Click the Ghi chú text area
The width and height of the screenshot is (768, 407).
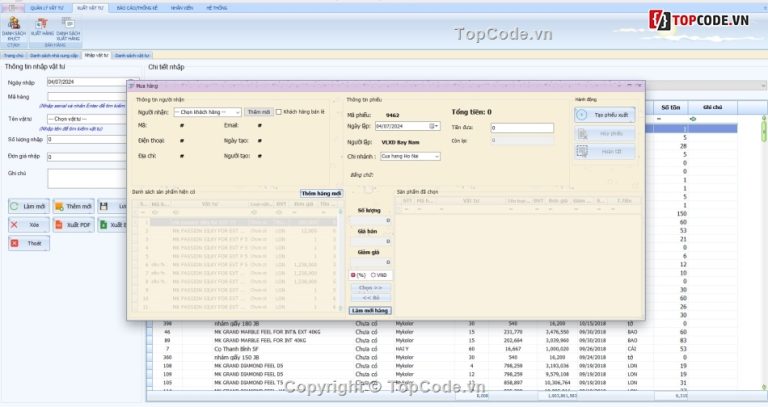(x=87, y=179)
